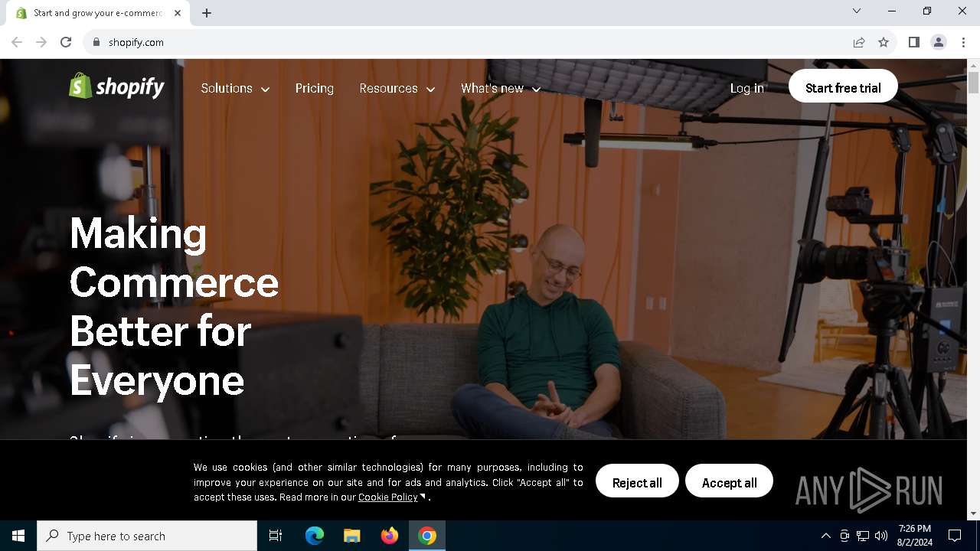This screenshot has width=980, height=551.
Task: Open a new browser tab
Action: pyautogui.click(x=207, y=13)
